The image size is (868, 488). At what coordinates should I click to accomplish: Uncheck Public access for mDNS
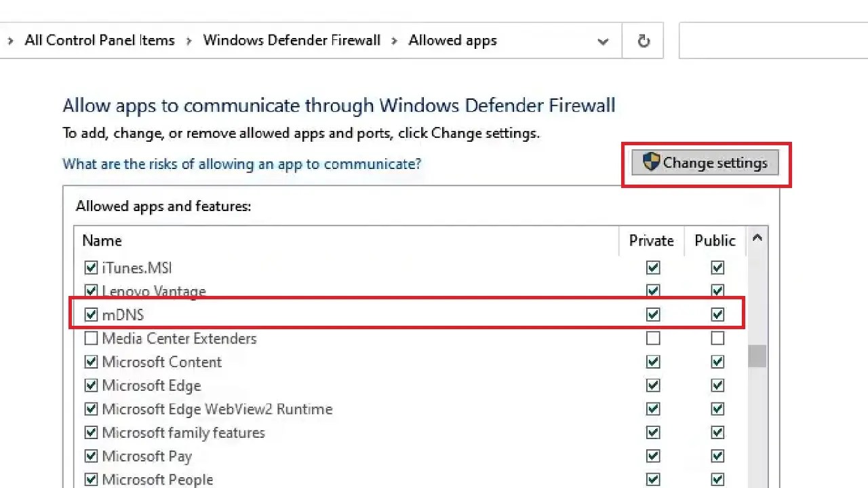pos(717,314)
